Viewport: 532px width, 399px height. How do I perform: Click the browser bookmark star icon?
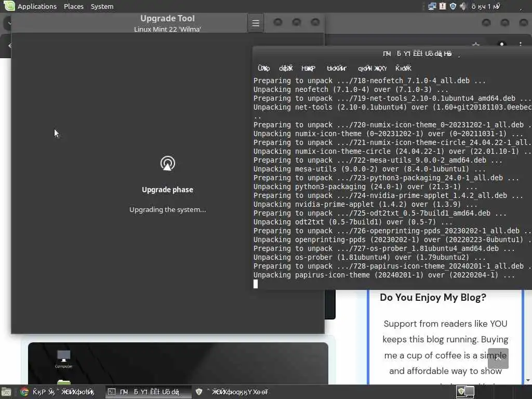pos(476,45)
